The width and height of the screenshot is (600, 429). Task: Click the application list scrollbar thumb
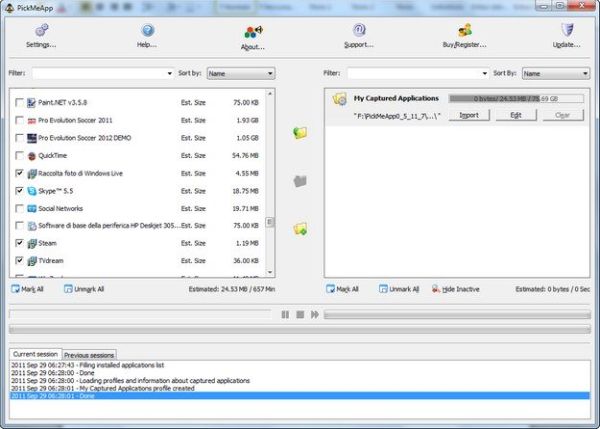tap(270, 222)
